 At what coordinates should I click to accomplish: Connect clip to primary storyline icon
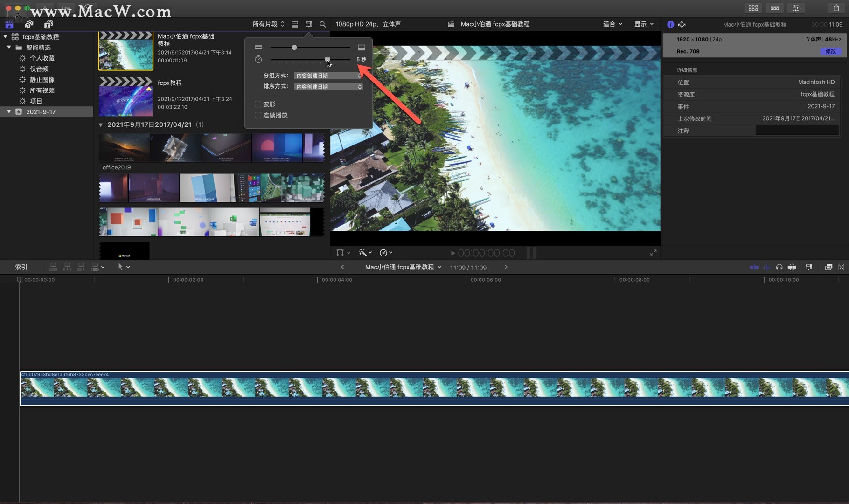pyautogui.click(x=53, y=267)
